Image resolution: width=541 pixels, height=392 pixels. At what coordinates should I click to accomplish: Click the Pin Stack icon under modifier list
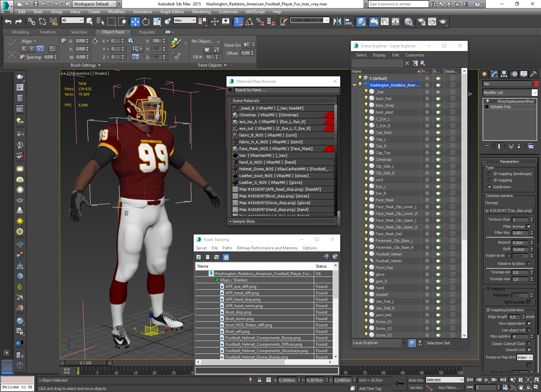(x=487, y=146)
